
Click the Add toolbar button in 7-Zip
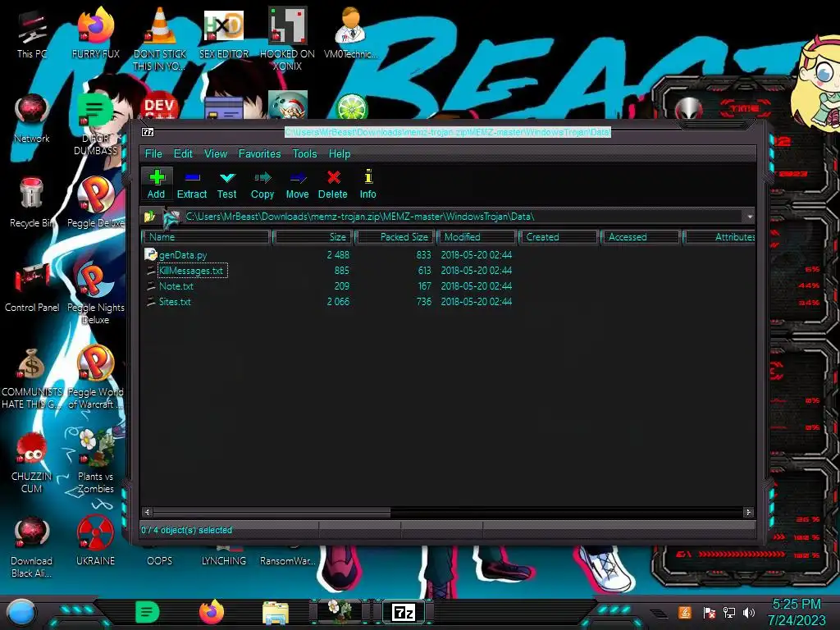[157, 184]
